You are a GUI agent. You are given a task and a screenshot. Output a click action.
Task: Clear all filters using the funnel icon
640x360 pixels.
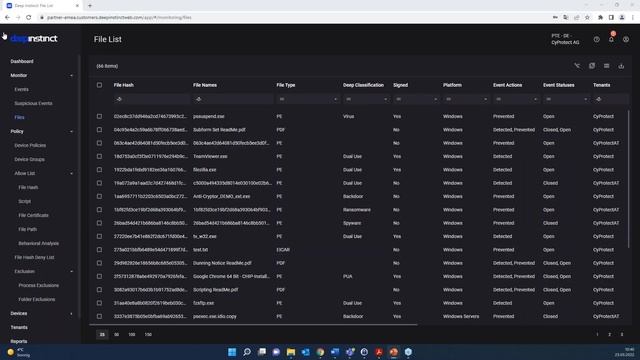(x=577, y=66)
